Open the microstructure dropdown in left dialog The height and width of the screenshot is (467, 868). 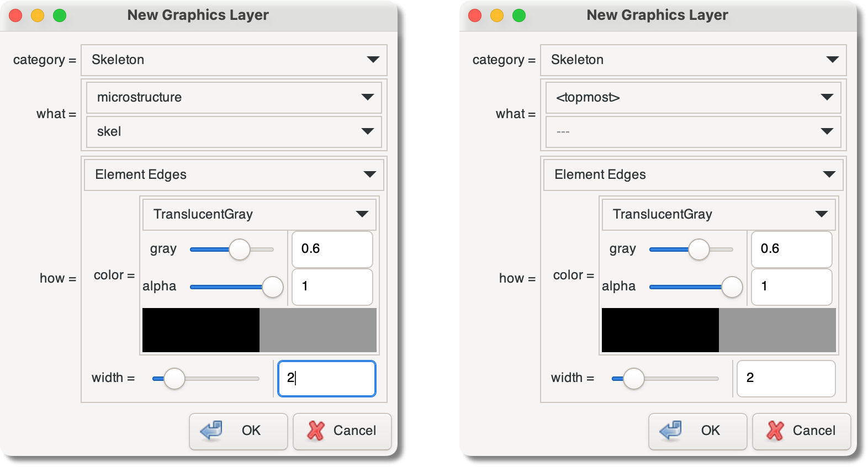point(234,98)
